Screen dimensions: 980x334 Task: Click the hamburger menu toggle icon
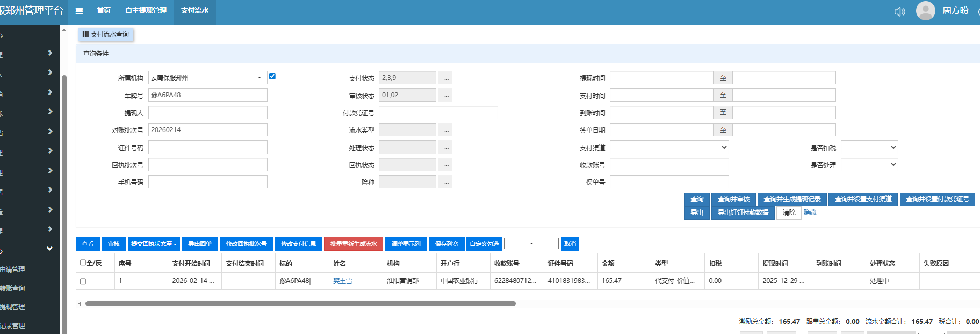pos(79,11)
